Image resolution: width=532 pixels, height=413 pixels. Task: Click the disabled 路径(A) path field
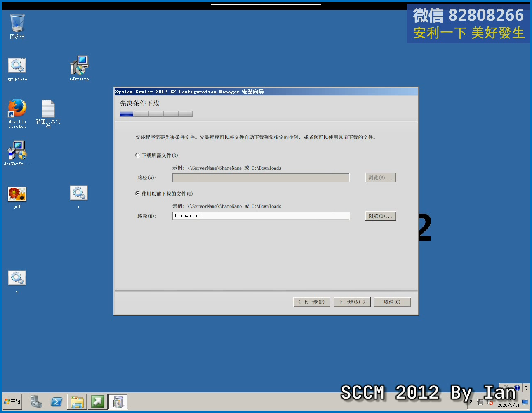pyautogui.click(x=261, y=177)
